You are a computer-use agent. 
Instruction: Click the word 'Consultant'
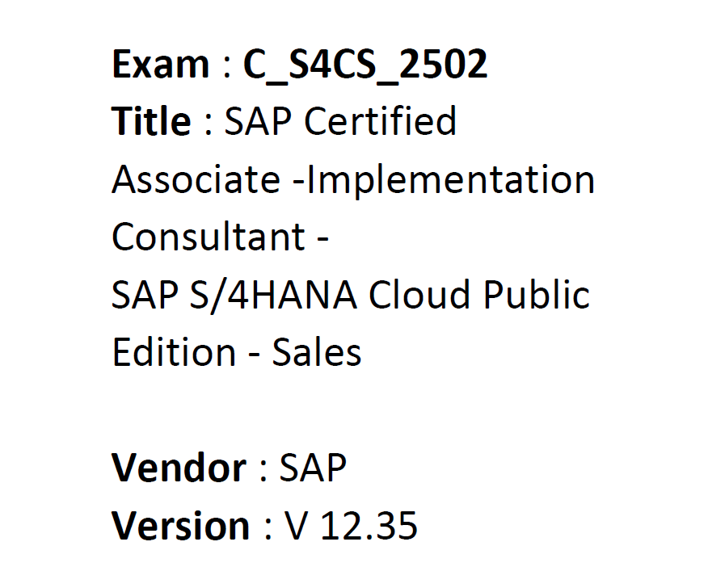pyautogui.click(x=209, y=237)
